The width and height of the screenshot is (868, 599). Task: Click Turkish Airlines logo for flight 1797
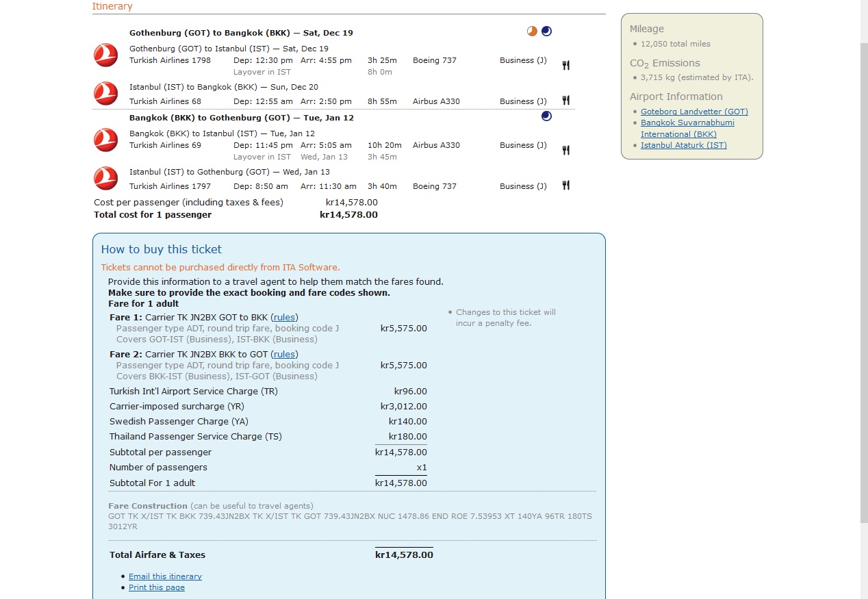tap(105, 178)
